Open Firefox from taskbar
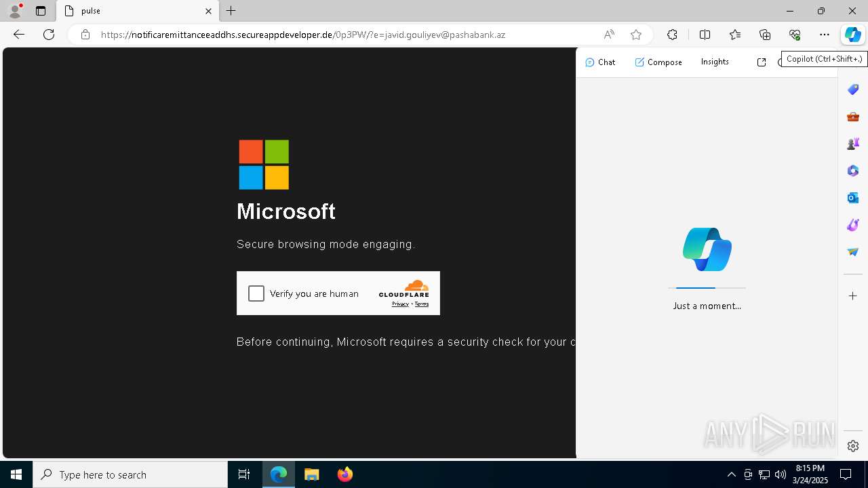 pos(344,474)
